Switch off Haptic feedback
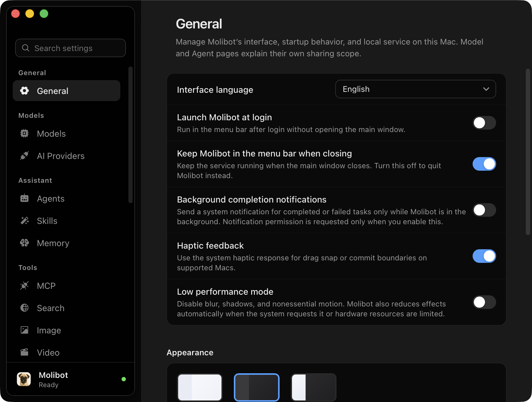 [484, 256]
